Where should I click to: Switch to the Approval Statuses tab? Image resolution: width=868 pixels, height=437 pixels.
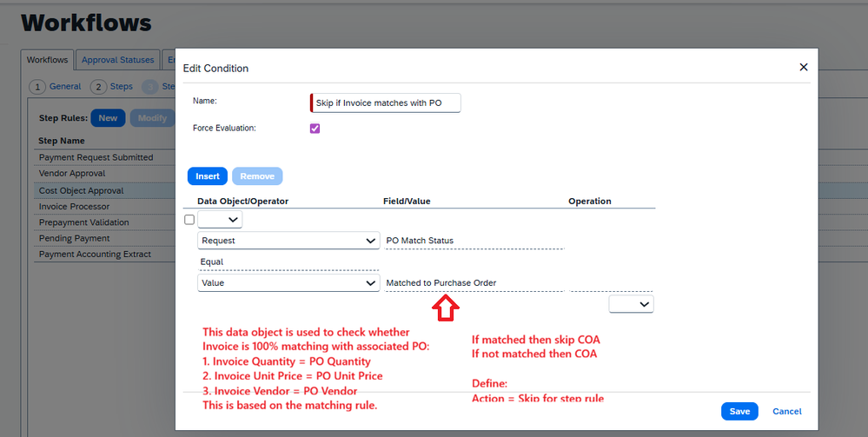coord(118,60)
